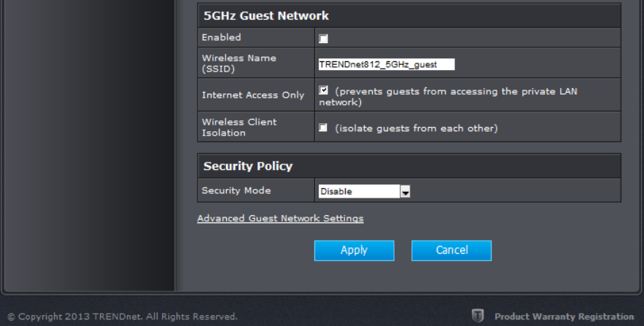Click the Copyright 2013 TRENDnet footer text
This screenshot has width=644, height=326.
coord(123,317)
